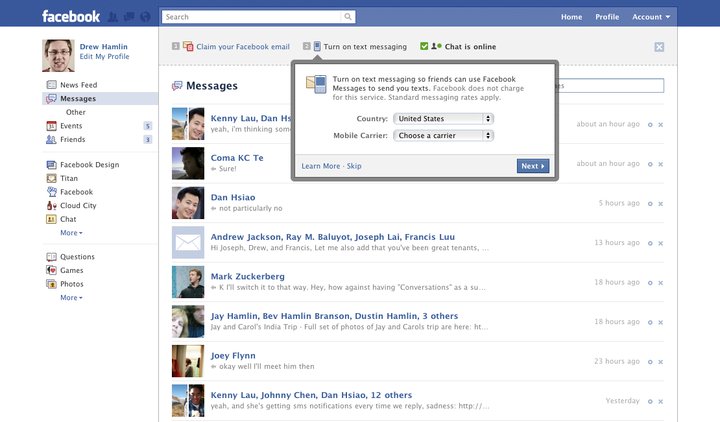720x422 pixels.
Task: Toggle the Chat is online checkbox
Action: point(425,46)
